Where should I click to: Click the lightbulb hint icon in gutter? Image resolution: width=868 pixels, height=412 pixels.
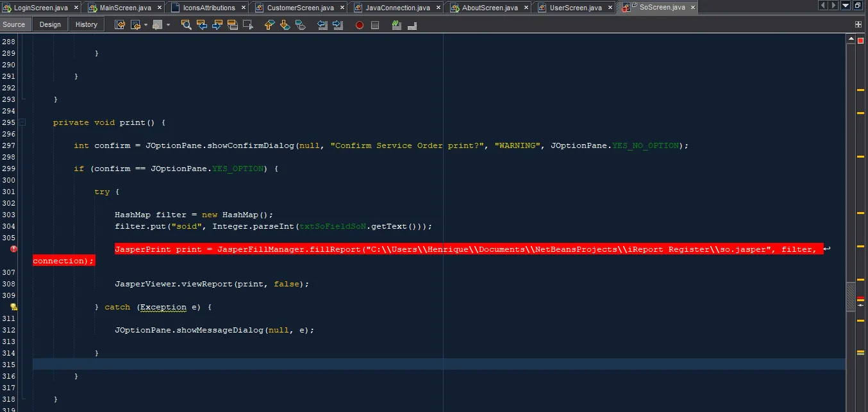(x=14, y=307)
